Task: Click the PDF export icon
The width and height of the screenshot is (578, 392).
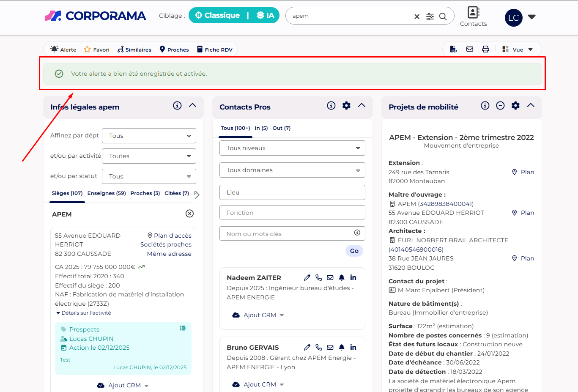Action: pyautogui.click(x=453, y=49)
